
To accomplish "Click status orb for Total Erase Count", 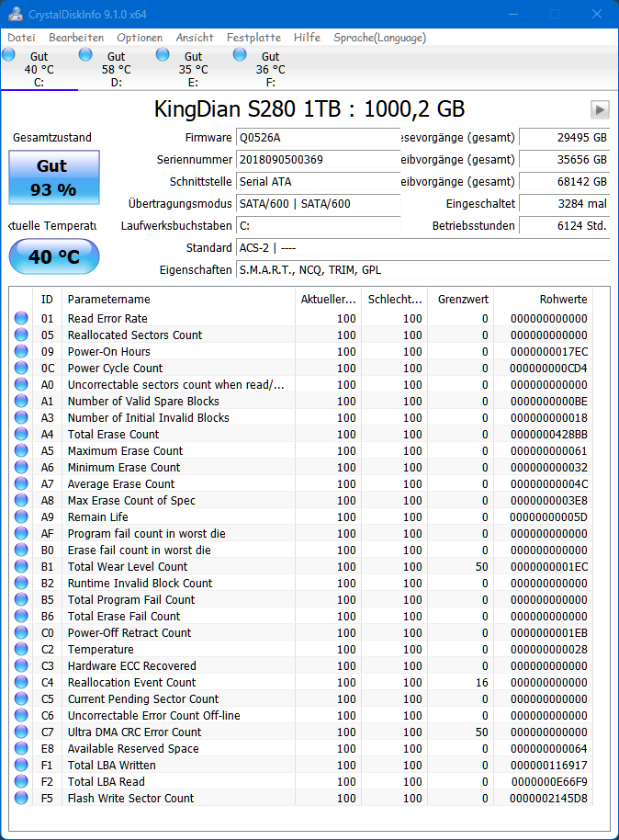I will click(x=21, y=434).
